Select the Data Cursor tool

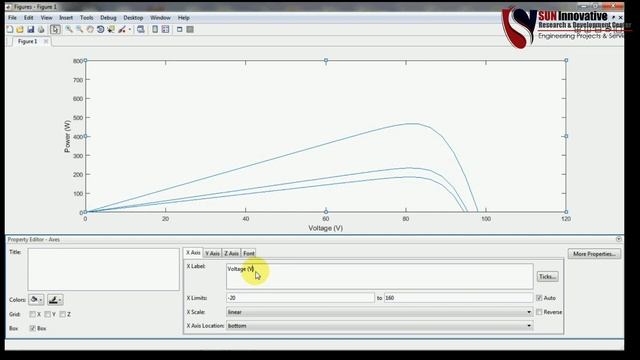pos(111,29)
